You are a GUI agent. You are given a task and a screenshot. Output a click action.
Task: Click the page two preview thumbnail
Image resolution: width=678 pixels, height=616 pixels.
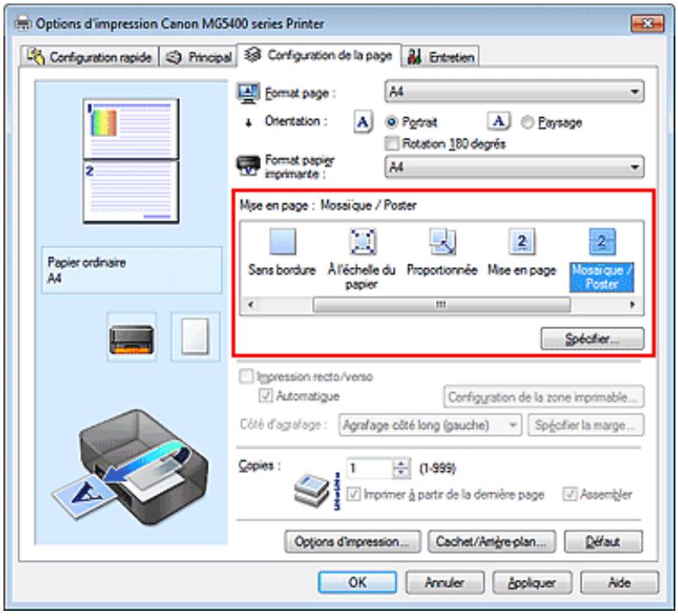tap(131, 191)
